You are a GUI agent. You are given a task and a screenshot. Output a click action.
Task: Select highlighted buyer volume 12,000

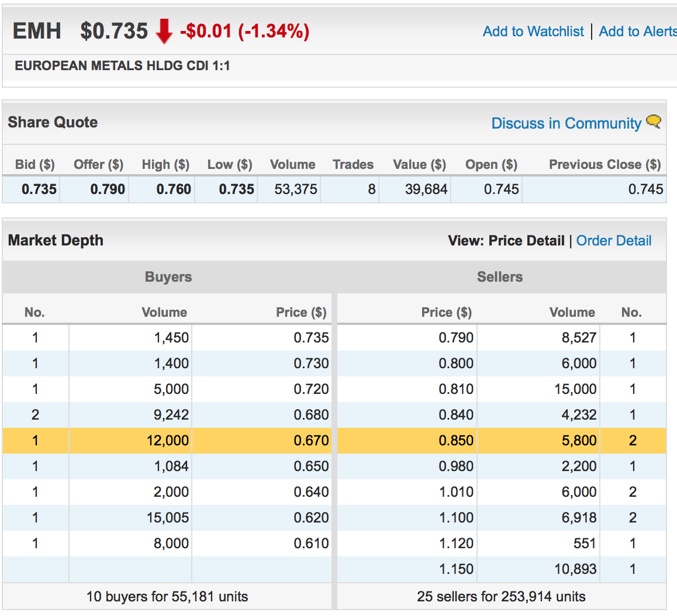coord(168,440)
